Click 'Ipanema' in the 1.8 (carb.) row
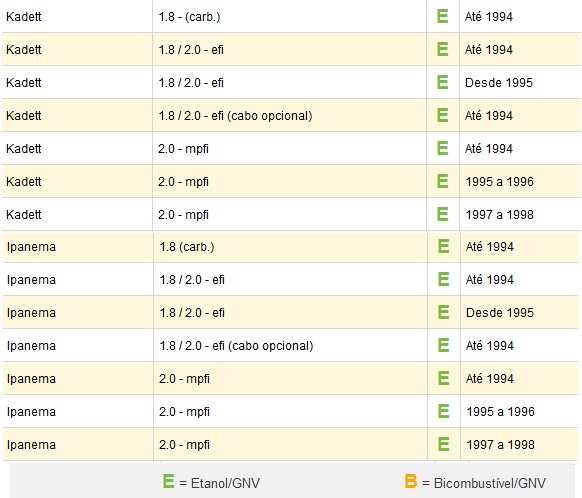This screenshot has height=498, width=582. pyautogui.click(x=31, y=247)
